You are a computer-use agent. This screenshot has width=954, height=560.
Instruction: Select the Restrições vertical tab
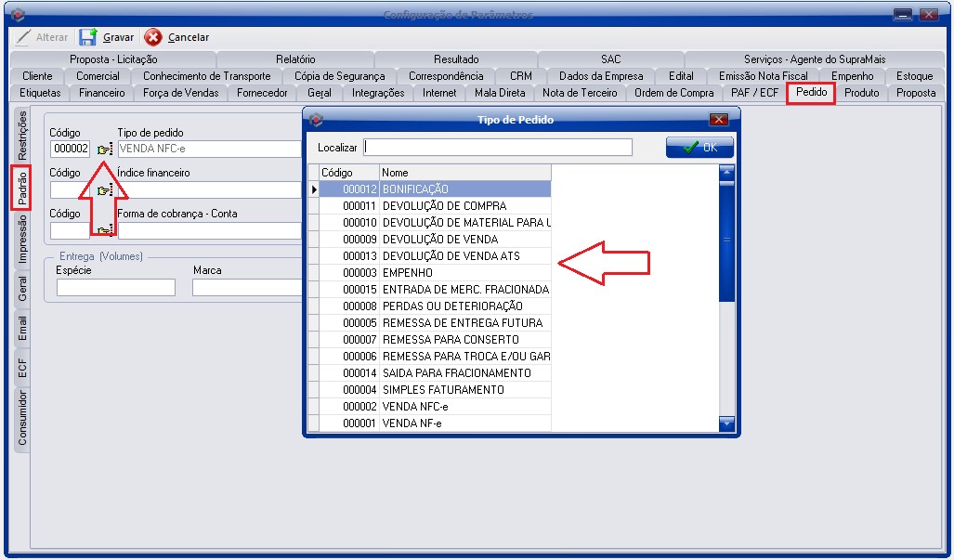[22, 136]
